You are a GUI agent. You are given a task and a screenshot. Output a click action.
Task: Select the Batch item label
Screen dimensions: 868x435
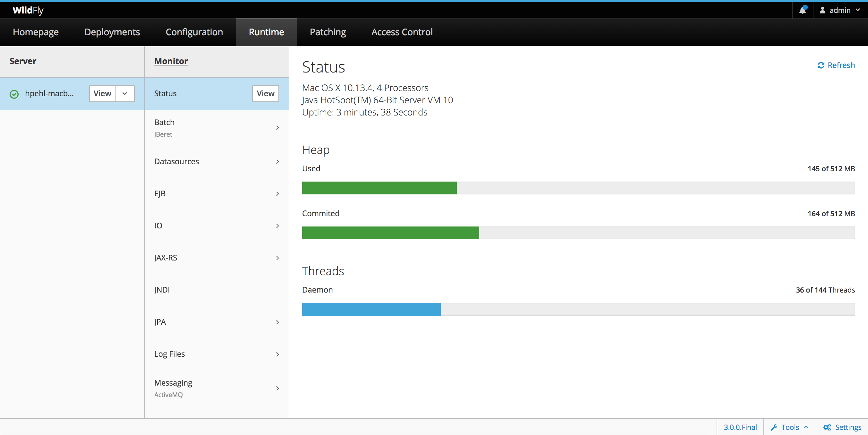pyautogui.click(x=164, y=122)
